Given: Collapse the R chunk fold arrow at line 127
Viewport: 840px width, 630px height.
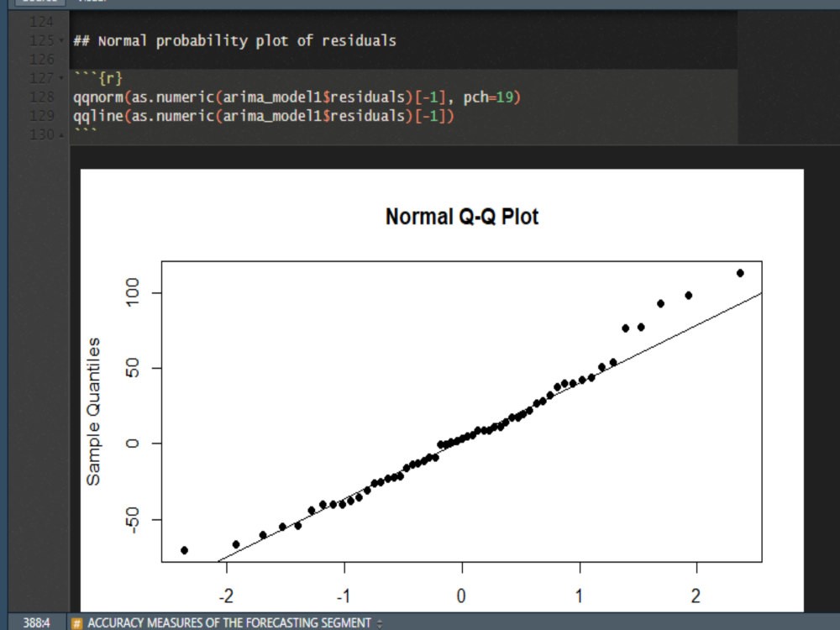Looking at the screenshot, I should click(x=61, y=78).
